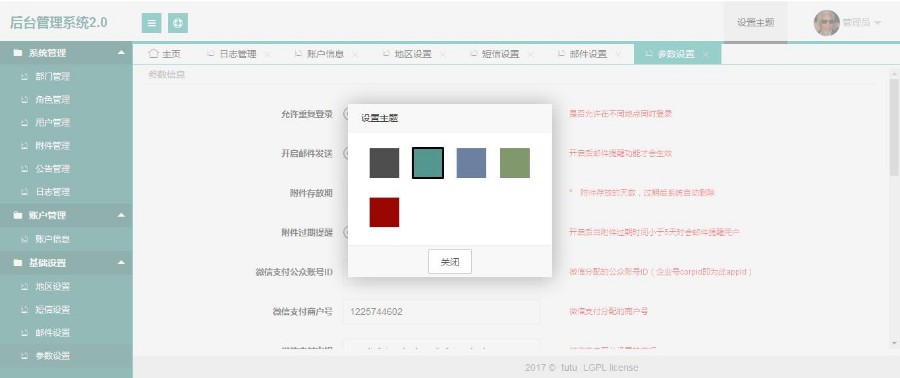Image resolution: width=900 pixels, height=378 pixels.
Task: Switch to the 邮件设置 tab
Action: click(x=588, y=54)
